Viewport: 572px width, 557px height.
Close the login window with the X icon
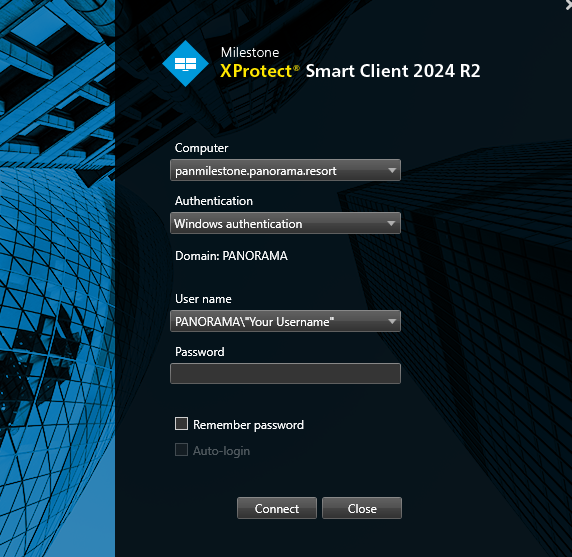click(568, 5)
